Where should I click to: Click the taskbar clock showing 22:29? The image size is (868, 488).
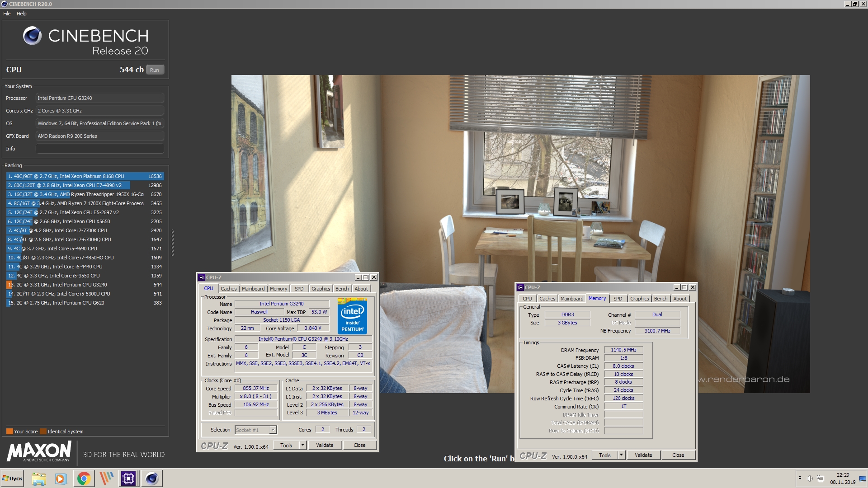843,479
